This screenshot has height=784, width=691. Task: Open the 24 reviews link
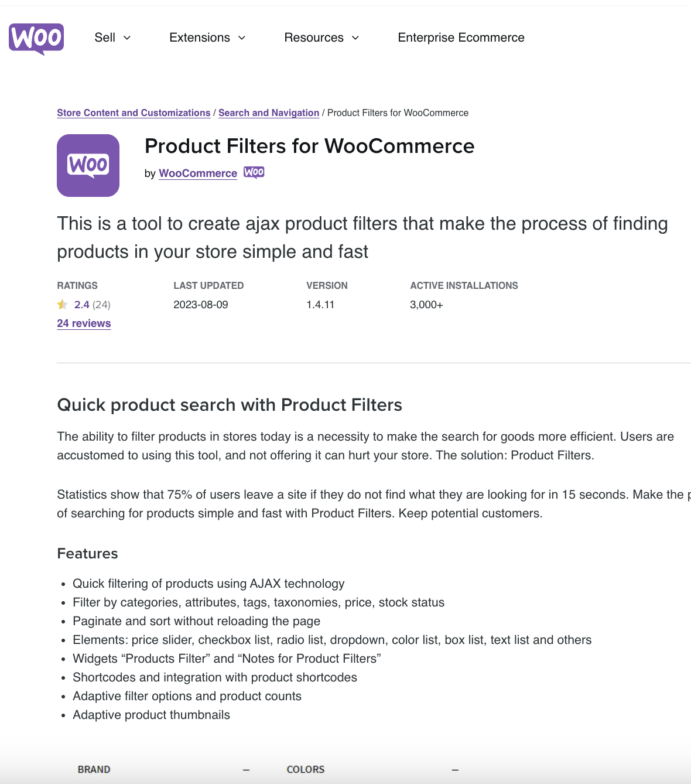pyautogui.click(x=84, y=323)
